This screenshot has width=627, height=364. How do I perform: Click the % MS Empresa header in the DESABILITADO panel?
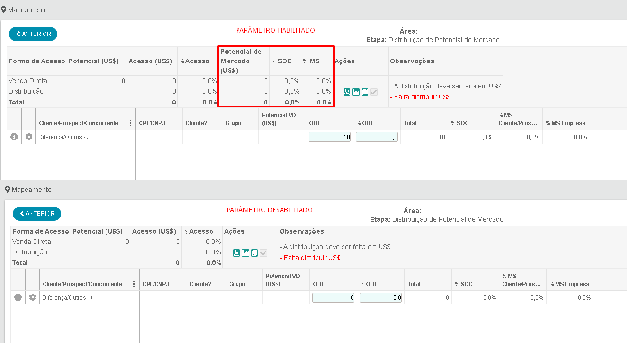tap(569, 284)
